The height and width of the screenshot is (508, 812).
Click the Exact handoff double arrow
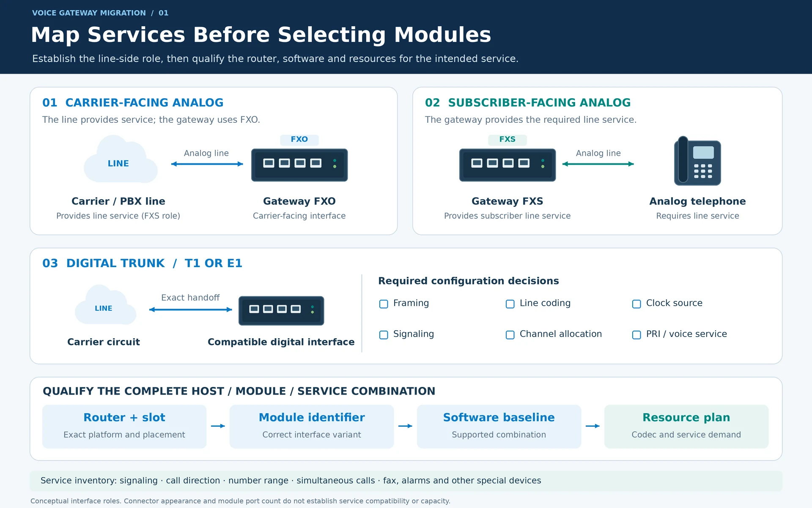click(x=191, y=309)
